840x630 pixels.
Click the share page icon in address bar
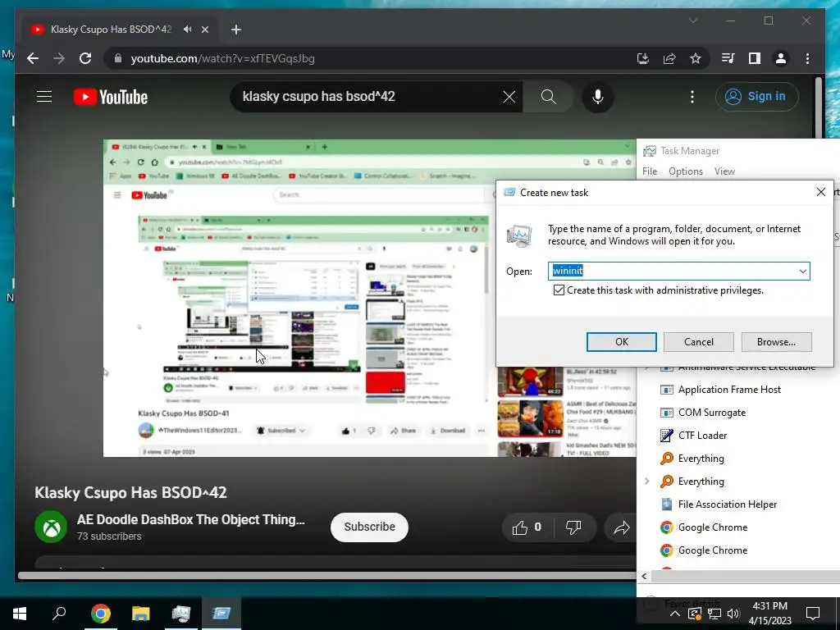tap(669, 58)
